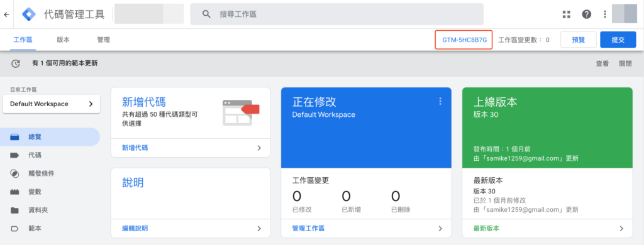
Task: Click the new tag illustration graphic
Action: 241,112
